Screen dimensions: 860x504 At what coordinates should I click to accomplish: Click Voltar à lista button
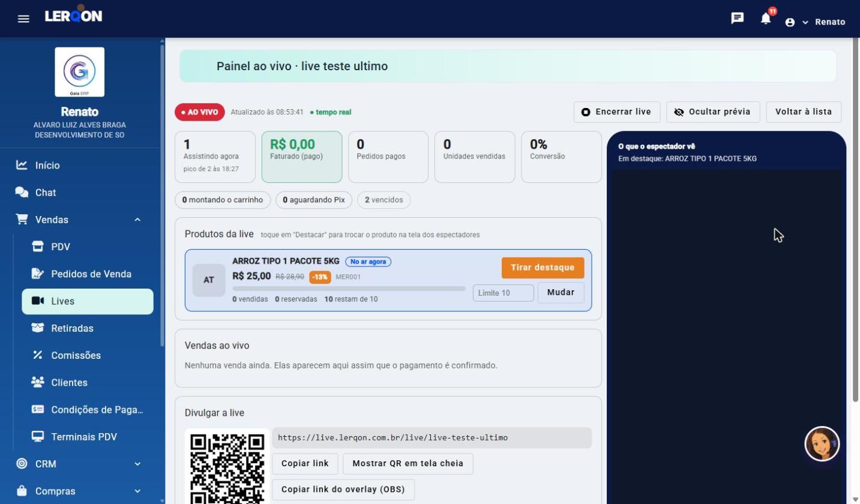click(x=804, y=112)
